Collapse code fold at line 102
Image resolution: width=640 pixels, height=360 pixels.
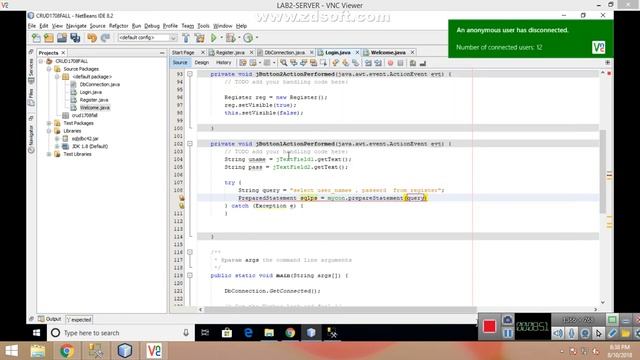tap(190, 144)
